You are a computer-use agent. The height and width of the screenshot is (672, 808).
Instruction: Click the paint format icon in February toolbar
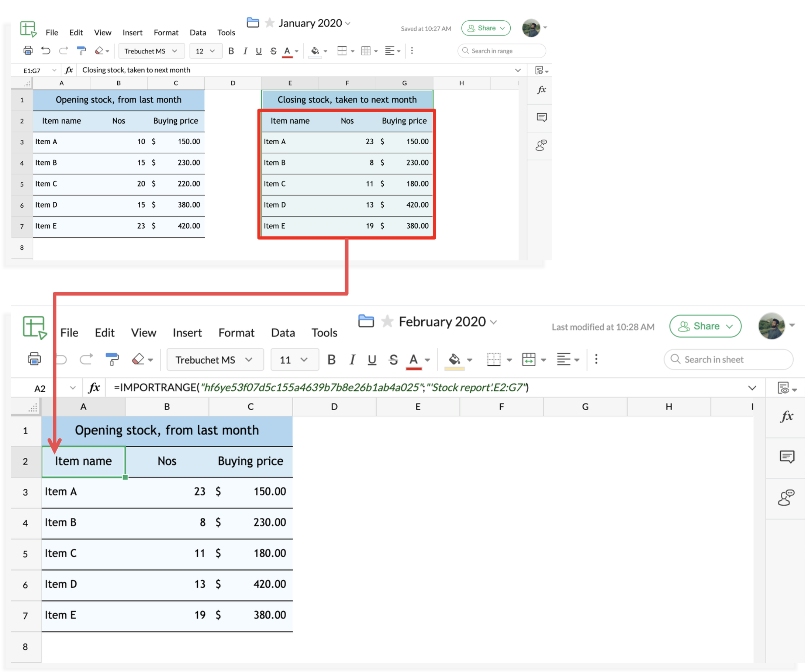(111, 359)
